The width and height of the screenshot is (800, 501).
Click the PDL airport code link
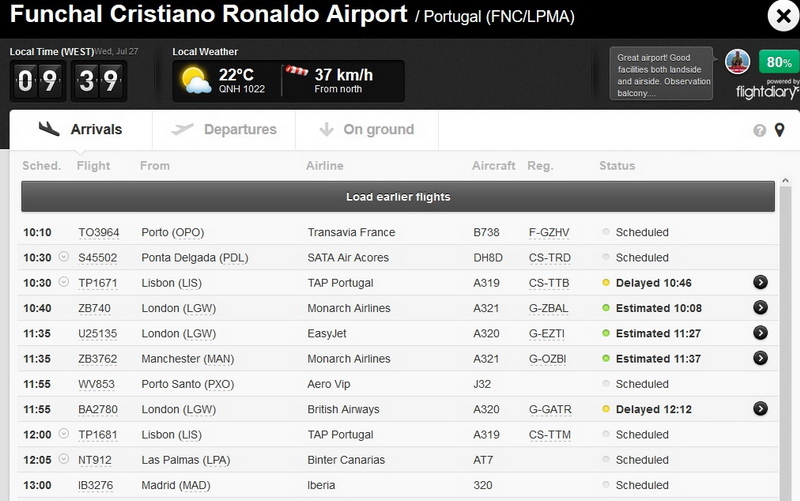coord(233,258)
